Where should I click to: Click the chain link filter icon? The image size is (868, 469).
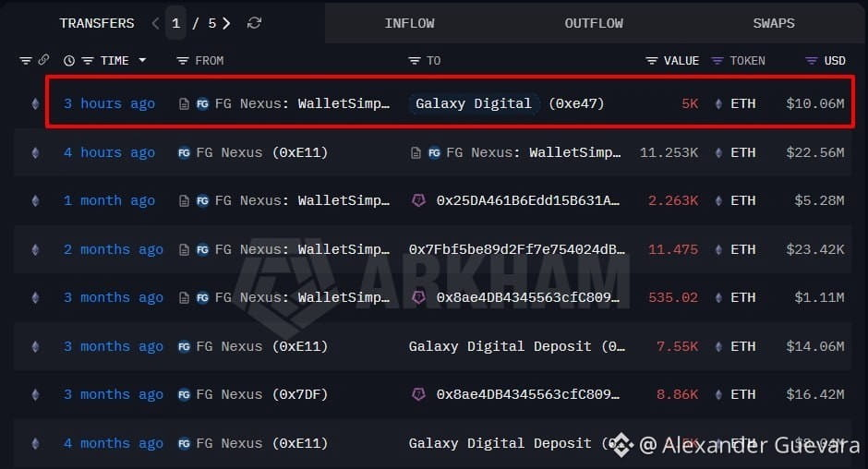coord(43,60)
